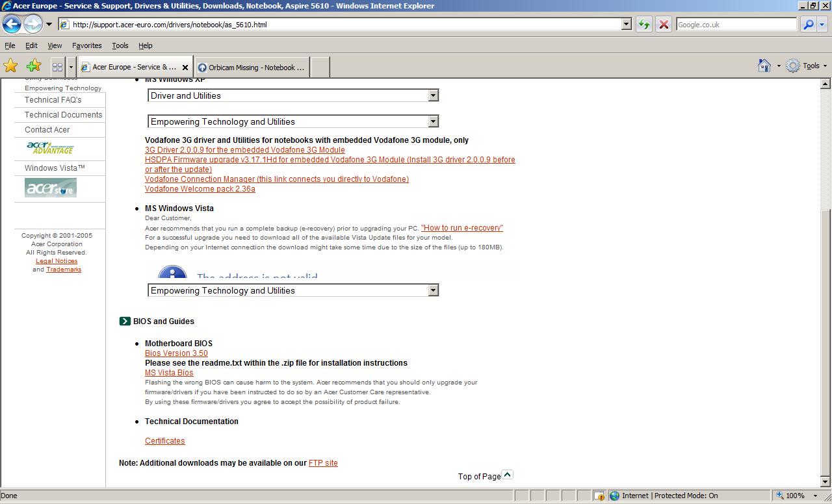Open the Tools gear command button

pyautogui.click(x=806, y=66)
